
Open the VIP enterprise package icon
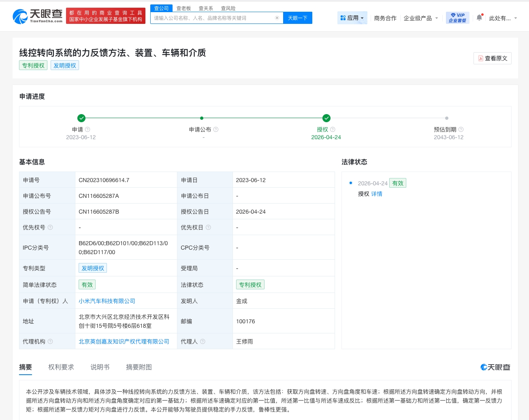(x=457, y=18)
